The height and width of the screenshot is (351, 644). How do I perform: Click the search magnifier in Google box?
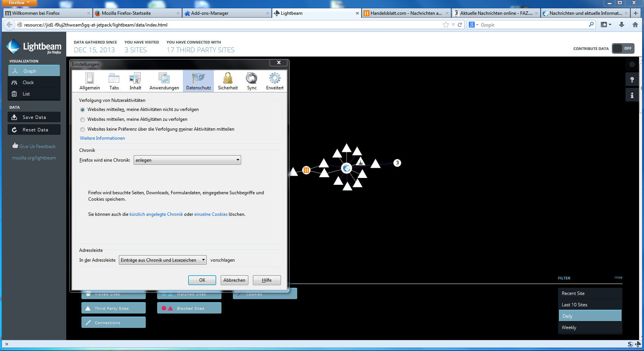tap(591, 25)
